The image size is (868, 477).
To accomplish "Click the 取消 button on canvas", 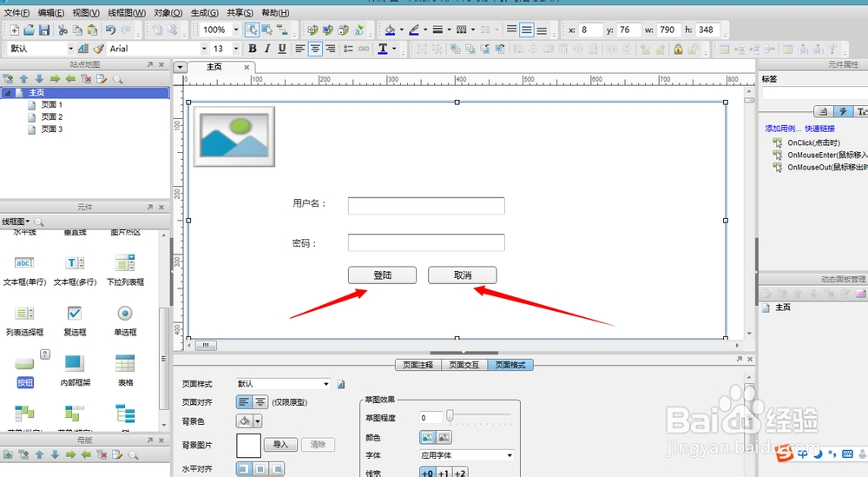I will pos(463,275).
